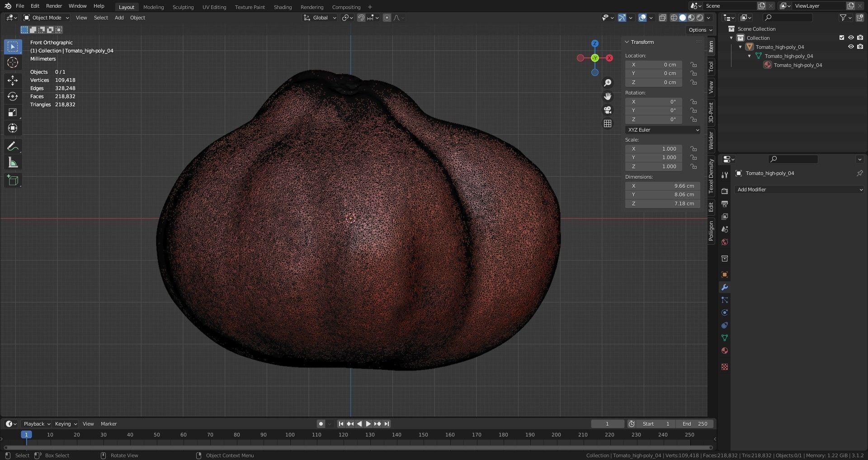Activate the Move tool
Image resolution: width=868 pixels, height=460 pixels.
click(x=13, y=81)
